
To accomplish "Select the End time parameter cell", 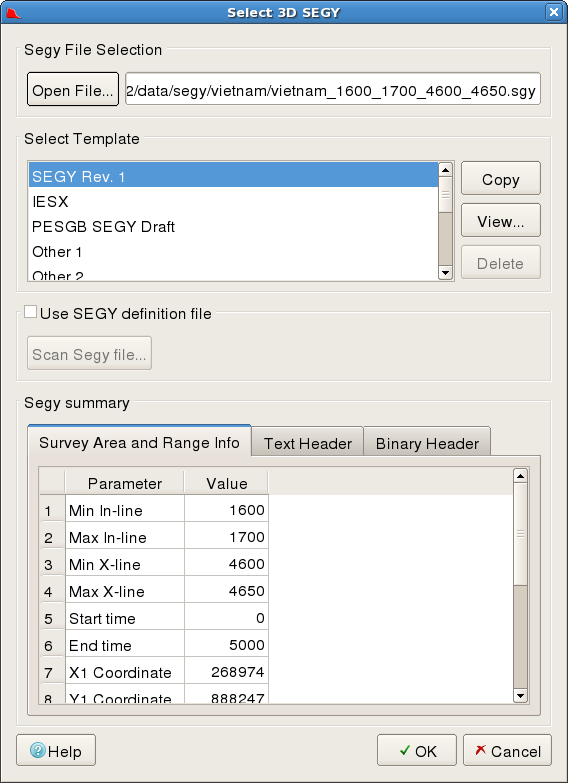I will click(125, 645).
